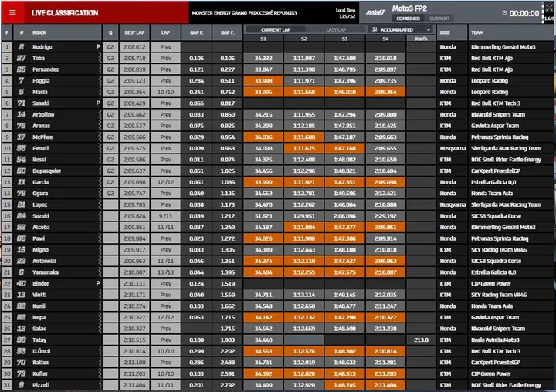Click the Km/h speed column header

click(x=421, y=39)
